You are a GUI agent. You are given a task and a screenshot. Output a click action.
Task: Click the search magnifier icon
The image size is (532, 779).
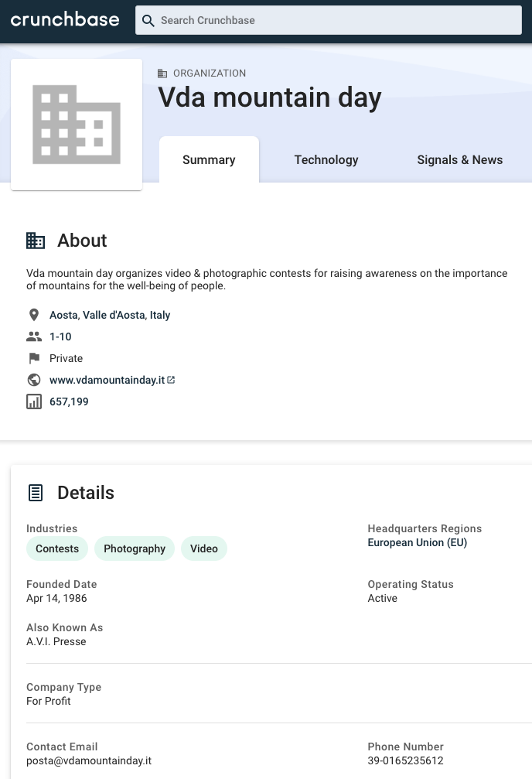[148, 21]
